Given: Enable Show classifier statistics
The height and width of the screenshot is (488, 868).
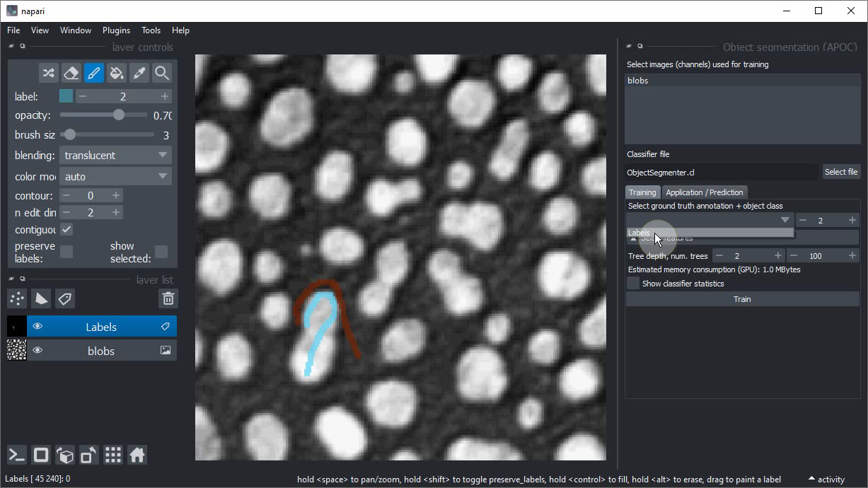Looking at the screenshot, I should pyautogui.click(x=633, y=284).
